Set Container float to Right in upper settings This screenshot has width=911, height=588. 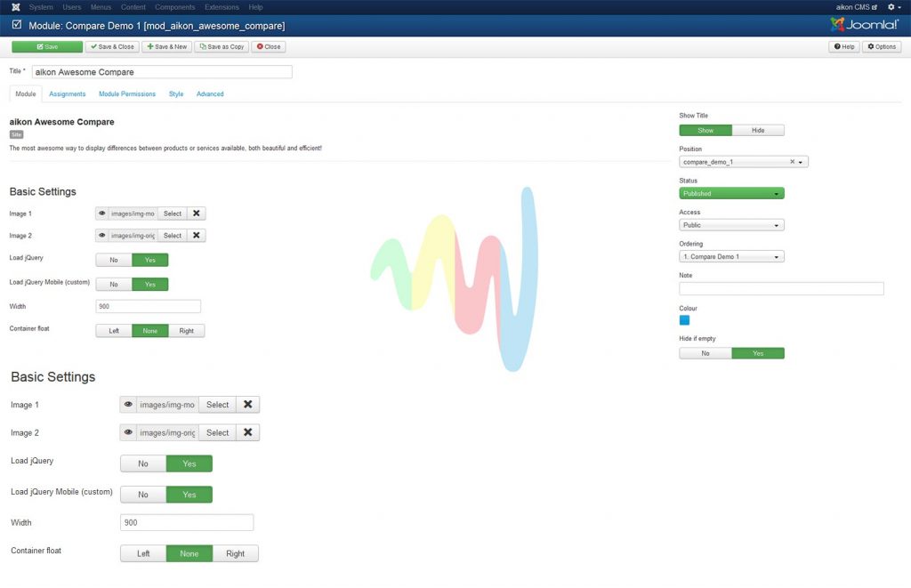point(187,331)
